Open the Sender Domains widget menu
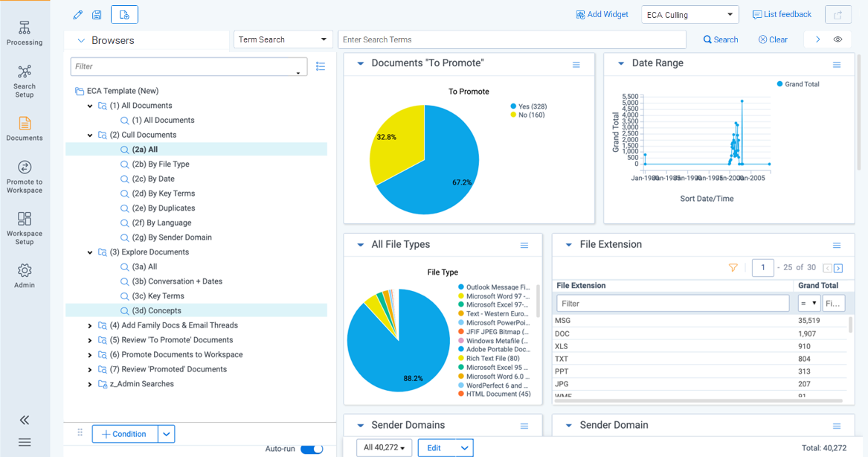868x457 pixels. (524, 426)
